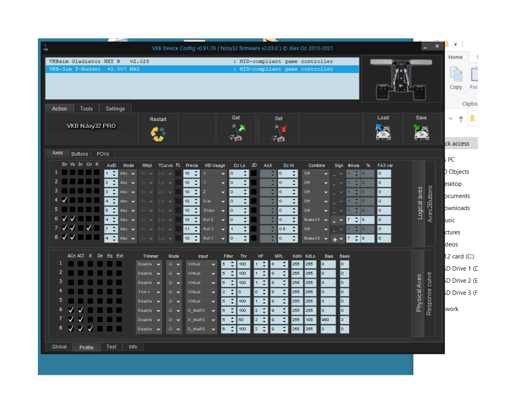Image resolution: width=532 pixels, height=411 pixels.
Task: Click the Restart device icon
Action: (x=158, y=134)
